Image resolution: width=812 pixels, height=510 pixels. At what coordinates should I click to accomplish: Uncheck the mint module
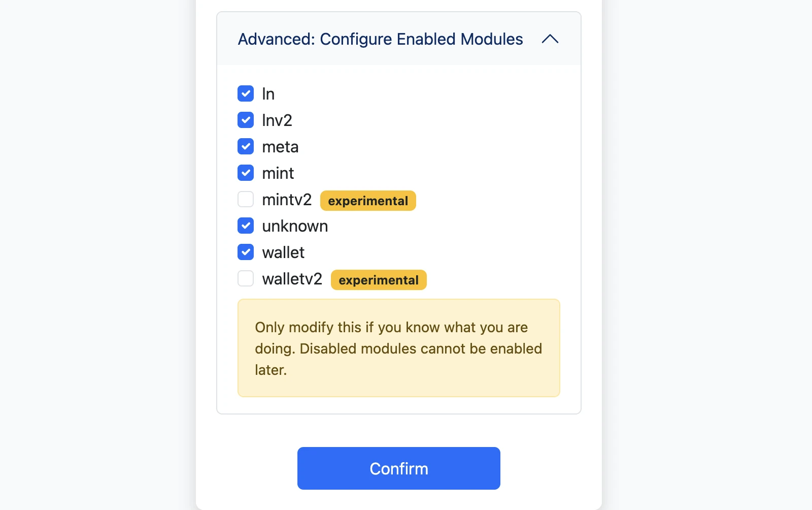246,173
